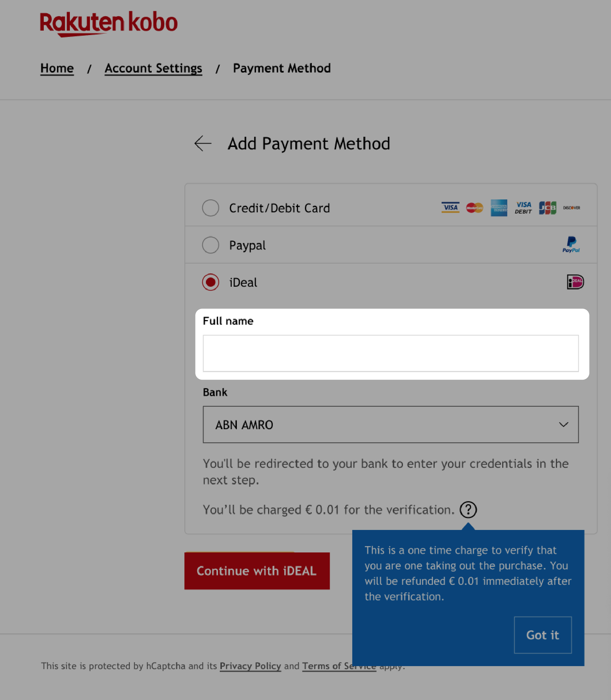Click the PayPal logo icon
This screenshot has width=611, height=700.
tap(571, 244)
